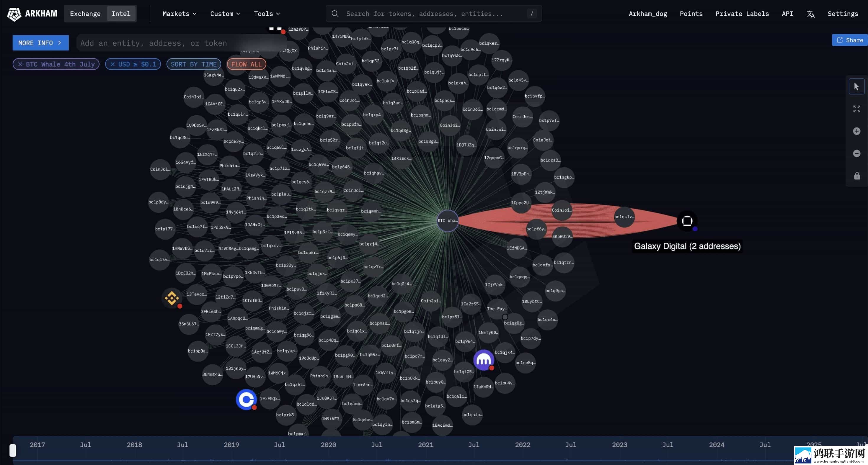The height and width of the screenshot is (465, 868).
Task: Select the bc1pgkp... node
Action: tap(564, 177)
